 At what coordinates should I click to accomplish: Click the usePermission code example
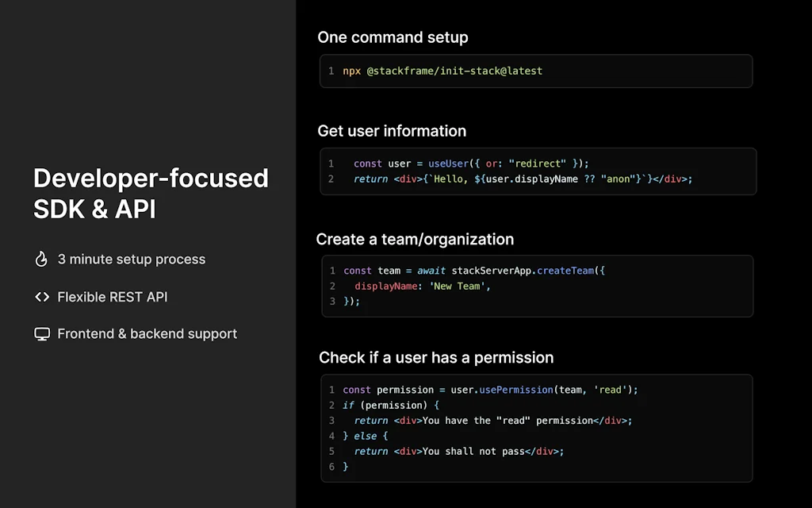pos(536,428)
